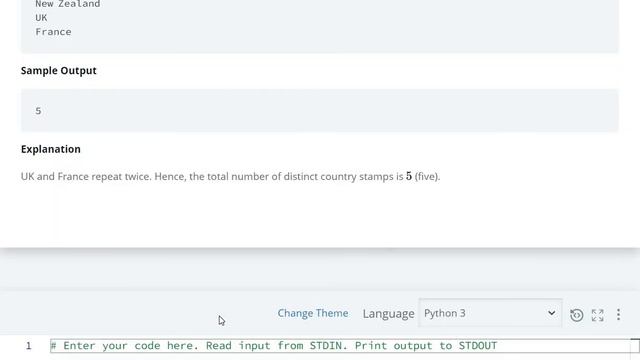Click the explanation sentence about UK and France
The height and width of the screenshot is (360, 640).
(x=231, y=176)
